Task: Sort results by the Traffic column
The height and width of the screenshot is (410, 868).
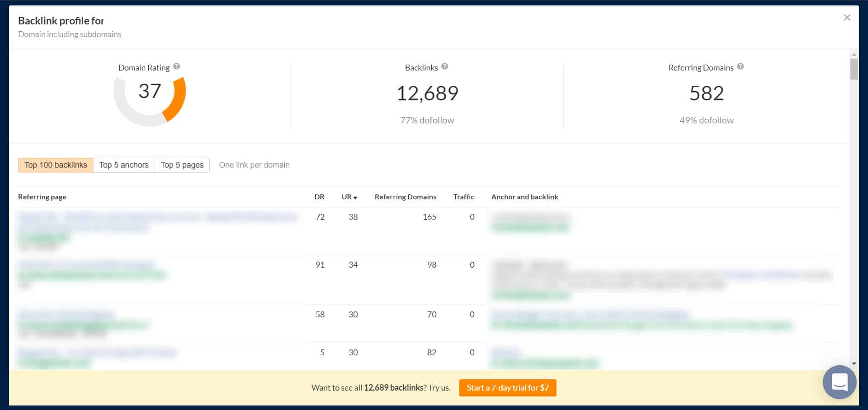Action: [464, 197]
